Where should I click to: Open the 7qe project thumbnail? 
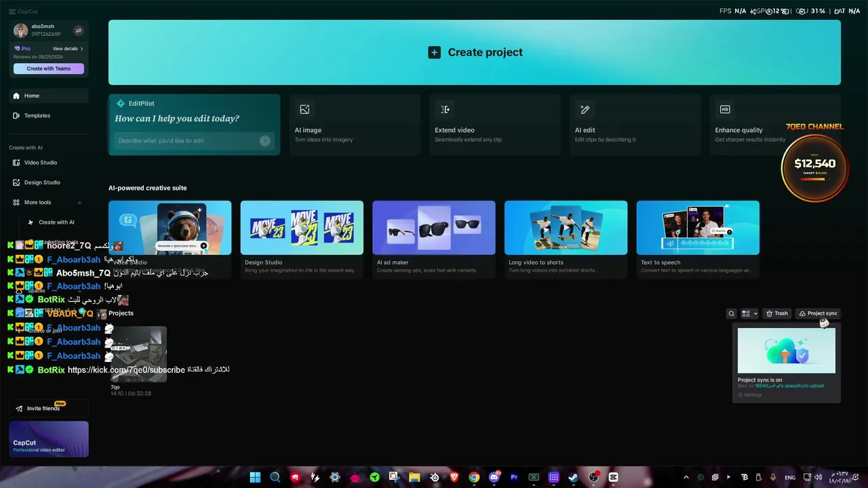[x=138, y=354]
